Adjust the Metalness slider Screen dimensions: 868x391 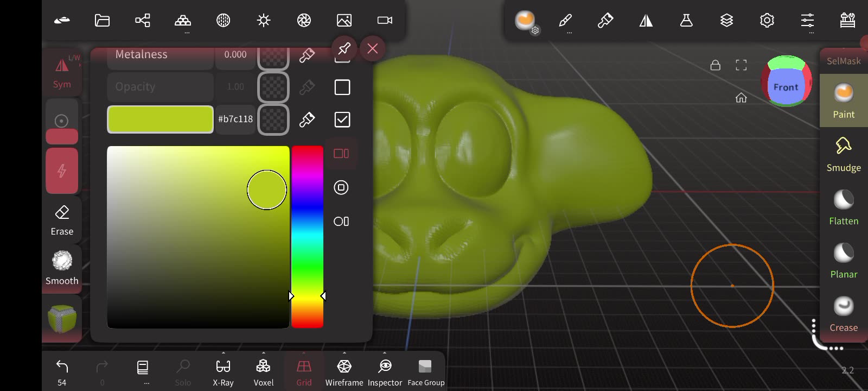[160, 55]
